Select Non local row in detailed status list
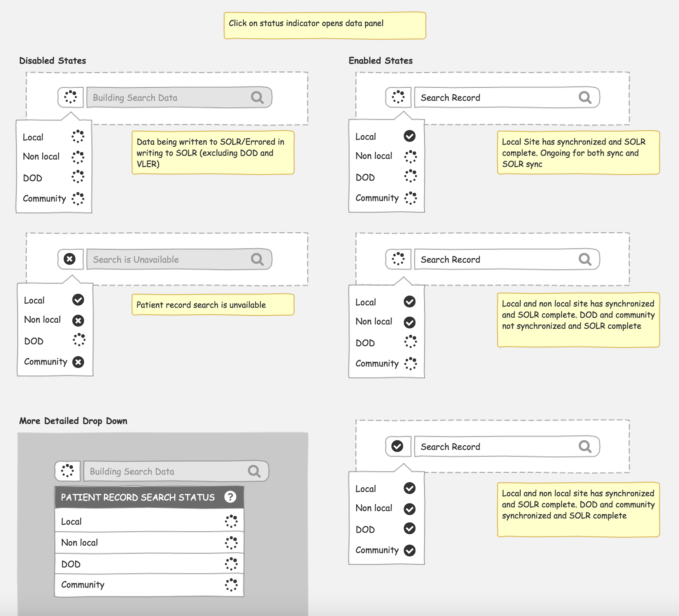The width and height of the screenshot is (679, 616). tap(149, 542)
